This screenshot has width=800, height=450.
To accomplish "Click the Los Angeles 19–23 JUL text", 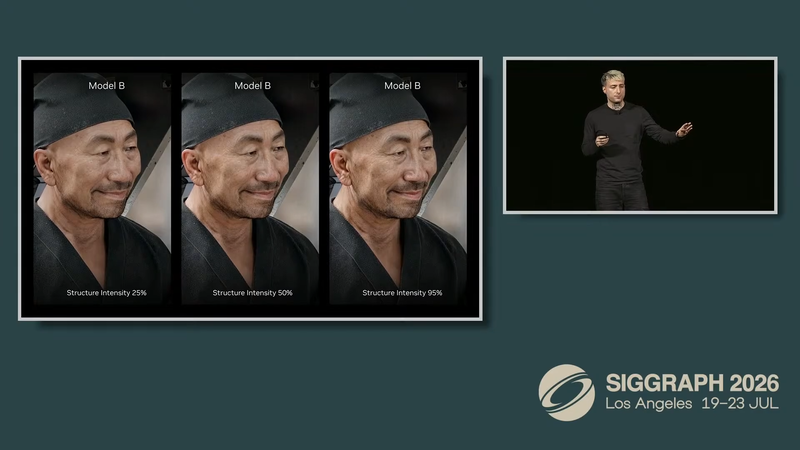I will coord(692,404).
